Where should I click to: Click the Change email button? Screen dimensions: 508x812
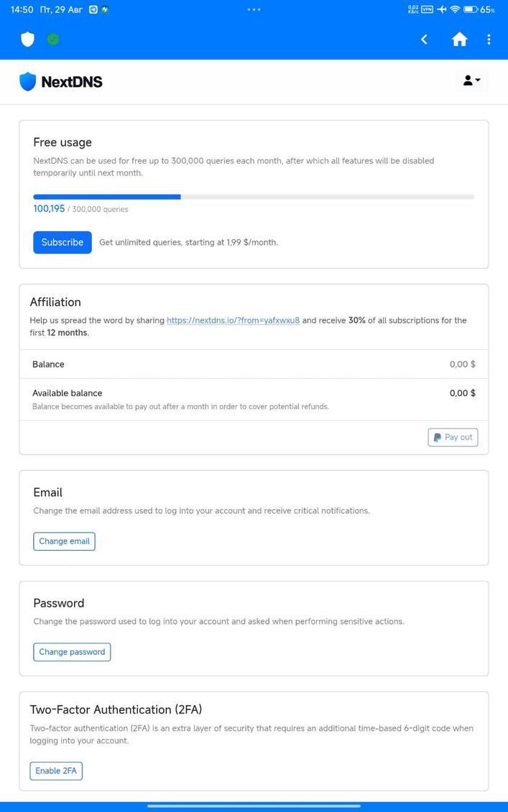[64, 541]
